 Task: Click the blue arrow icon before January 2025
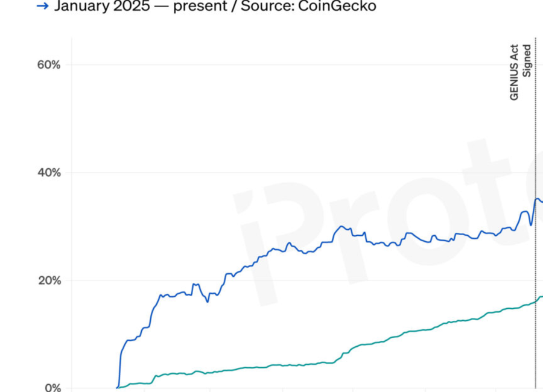[x=42, y=7]
